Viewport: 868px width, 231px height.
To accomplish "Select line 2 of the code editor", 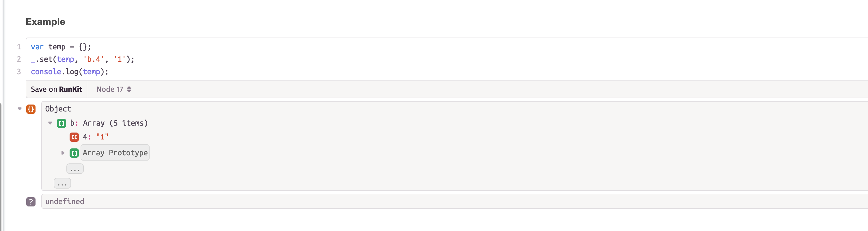I will click(82, 59).
